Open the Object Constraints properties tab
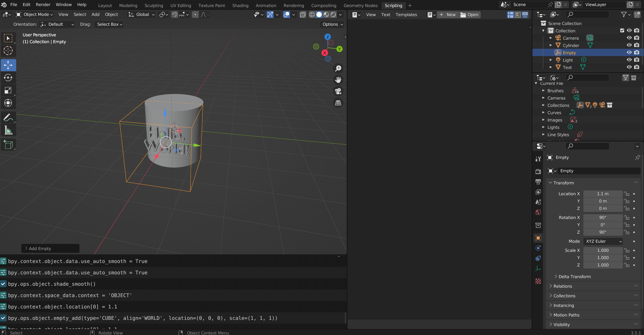The image size is (644, 335). [538, 258]
